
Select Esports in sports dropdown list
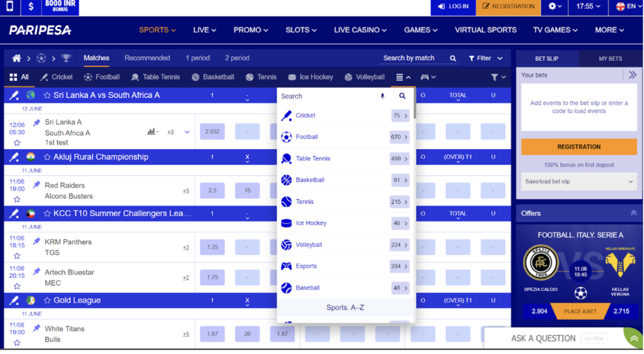pyautogui.click(x=345, y=266)
